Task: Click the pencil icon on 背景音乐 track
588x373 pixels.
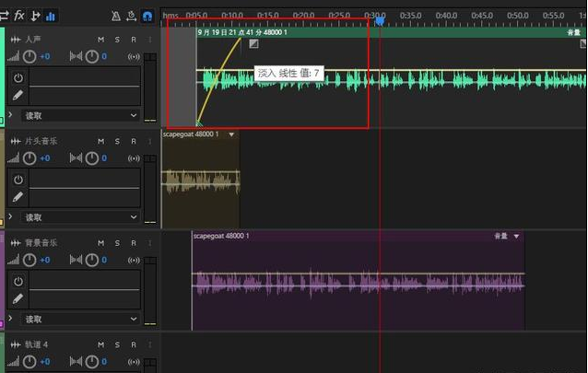Action: 18,298
